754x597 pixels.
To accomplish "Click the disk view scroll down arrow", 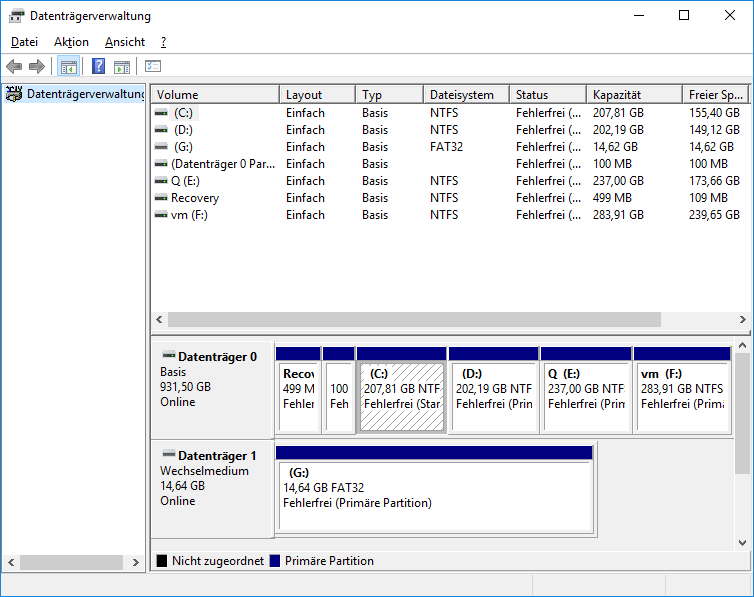I will click(x=742, y=543).
